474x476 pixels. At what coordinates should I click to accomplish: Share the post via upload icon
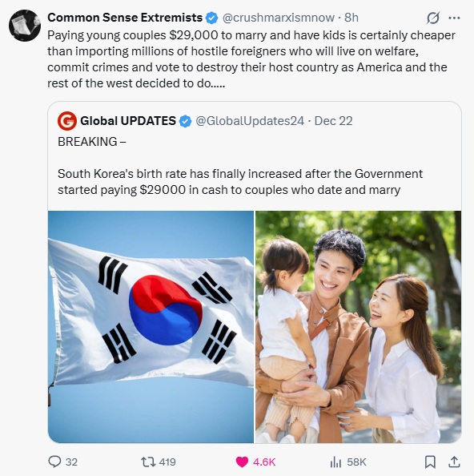[454, 462]
